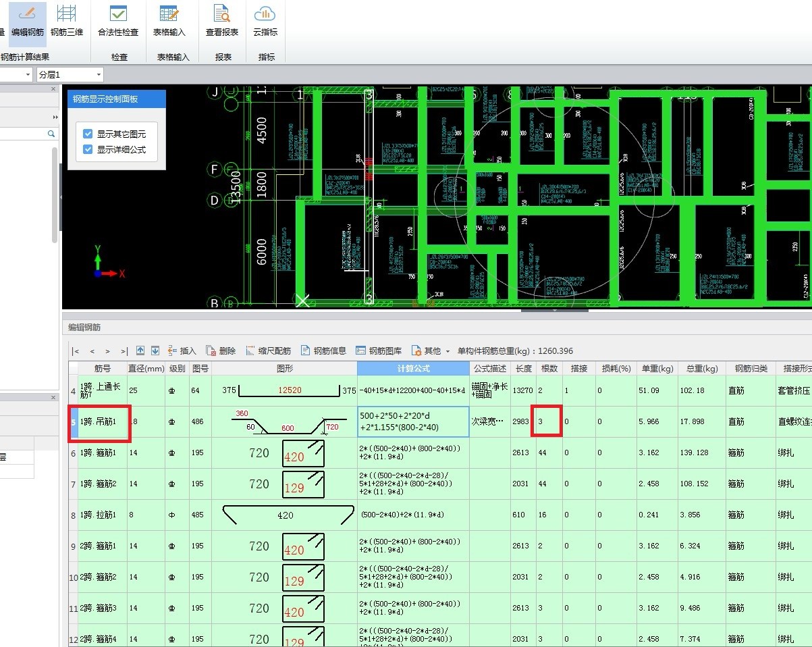Jump to last row navigation arrow
The width and height of the screenshot is (812, 647).
124,351
